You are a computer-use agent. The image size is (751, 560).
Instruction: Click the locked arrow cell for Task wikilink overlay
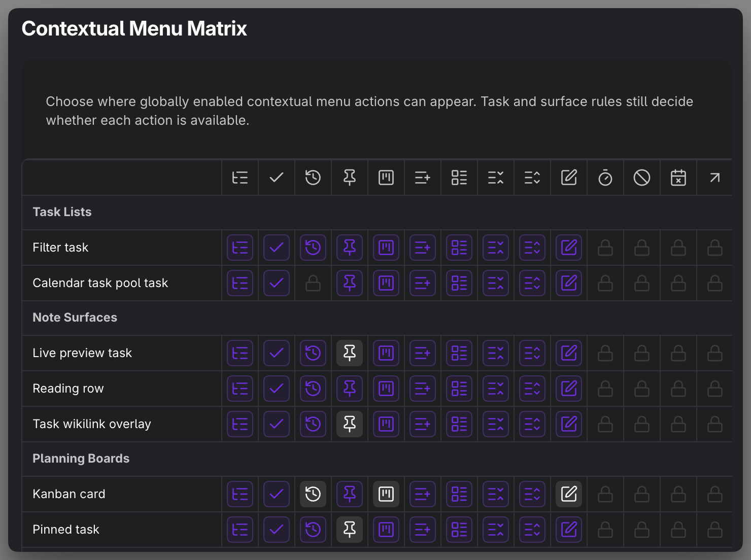tap(715, 424)
